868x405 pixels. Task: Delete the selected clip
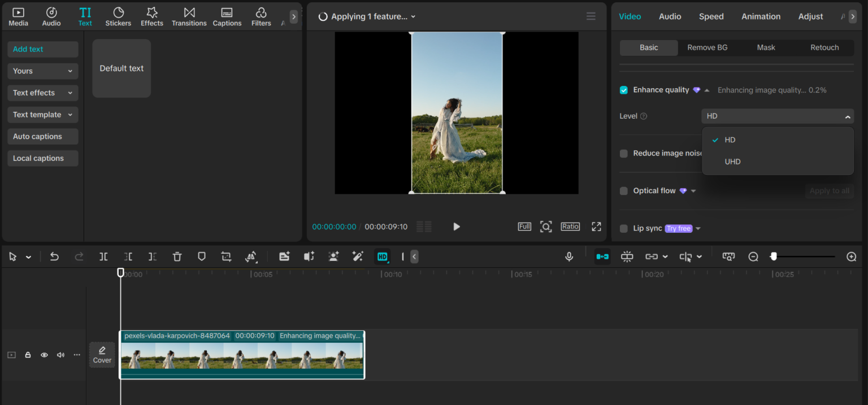point(177,256)
